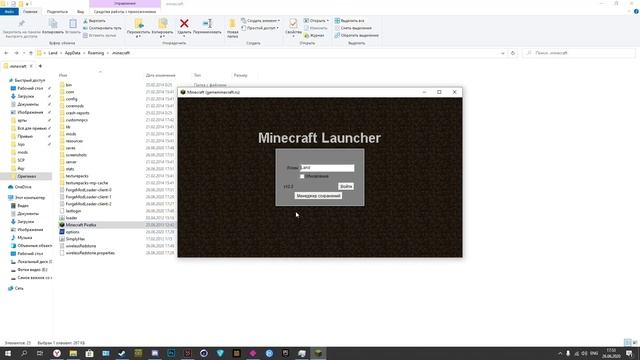
Task: Click the Move to folder icon
Action: tap(138, 24)
